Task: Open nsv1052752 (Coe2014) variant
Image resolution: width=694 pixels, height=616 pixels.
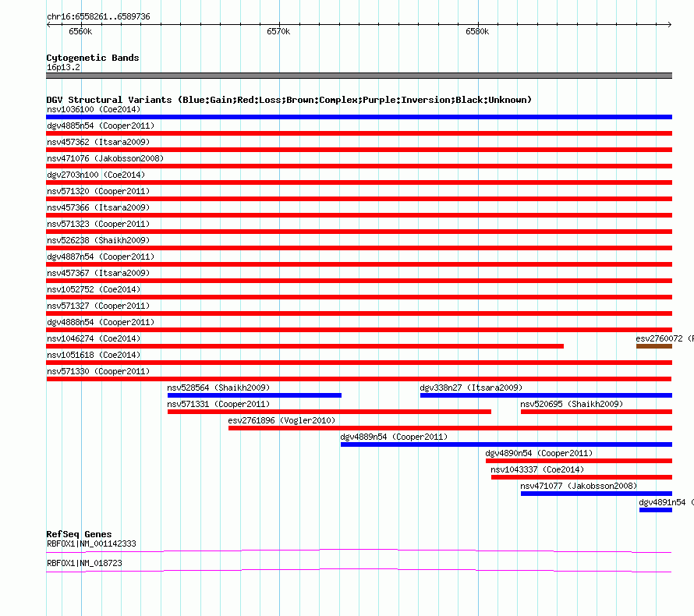Action: (94, 289)
